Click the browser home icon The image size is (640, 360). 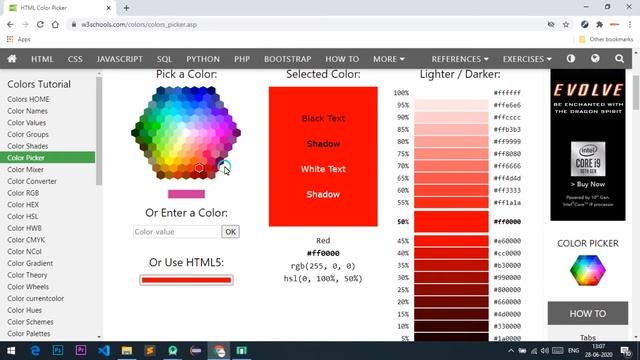tap(55, 24)
